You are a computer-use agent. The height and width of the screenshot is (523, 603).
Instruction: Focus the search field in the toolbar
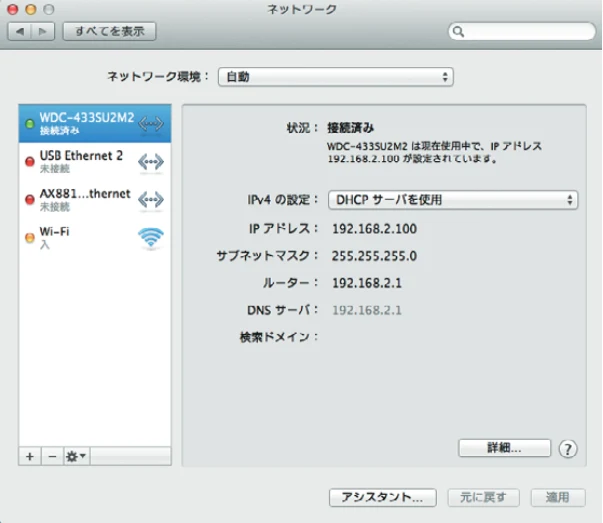(522, 31)
